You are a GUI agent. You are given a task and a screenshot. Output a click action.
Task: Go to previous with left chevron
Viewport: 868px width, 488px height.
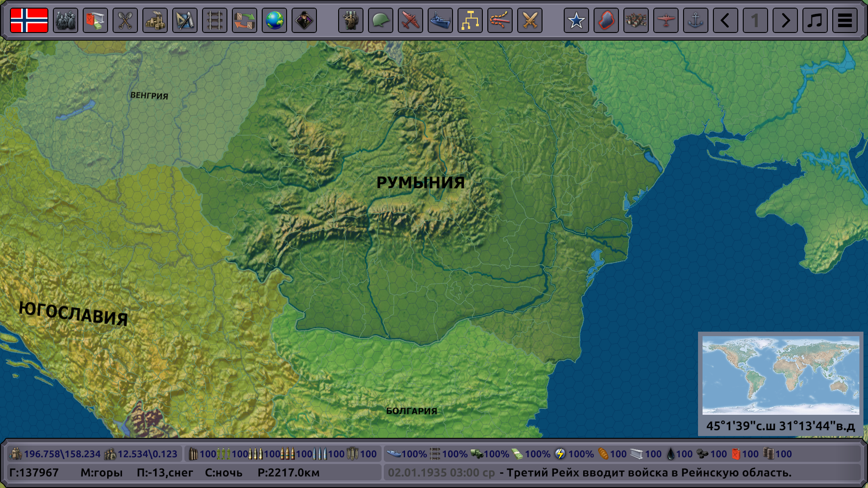coord(725,20)
